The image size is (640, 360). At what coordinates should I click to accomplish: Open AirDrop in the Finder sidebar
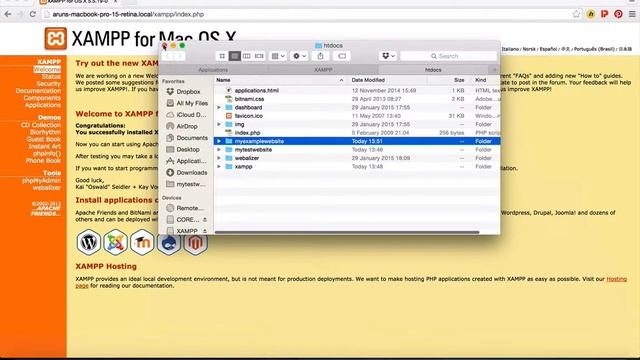pos(182,127)
